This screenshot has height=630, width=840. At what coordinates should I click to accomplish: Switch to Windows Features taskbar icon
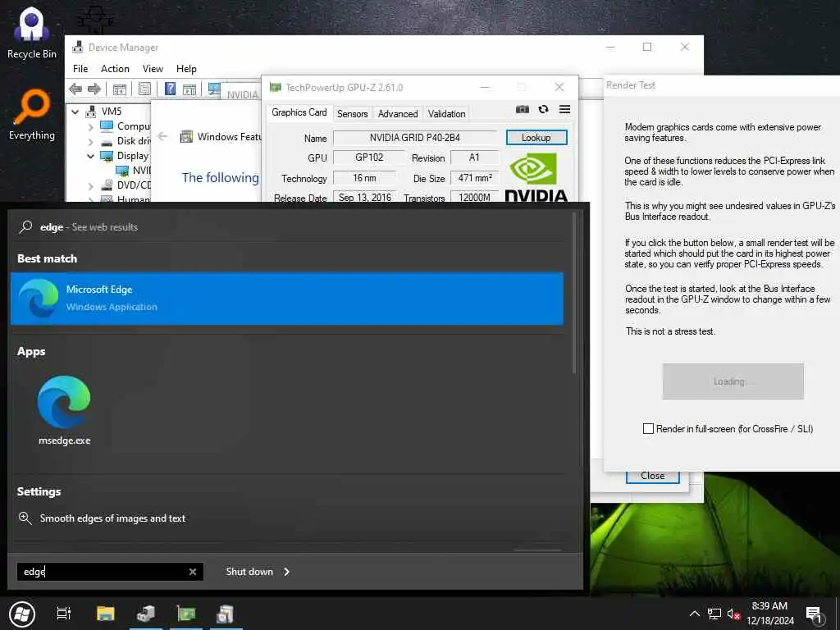[x=226, y=614]
